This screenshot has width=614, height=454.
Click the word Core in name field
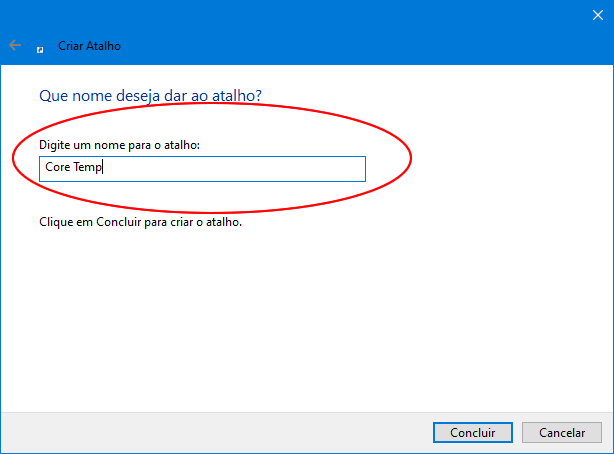pos(57,168)
